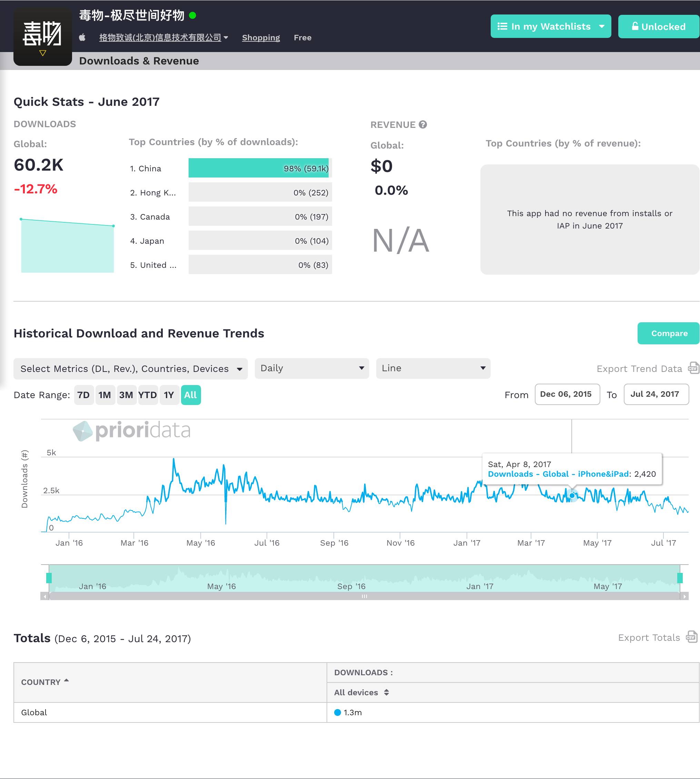The height and width of the screenshot is (779, 700).
Task: Click the app logo icon
Action: (43, 37)
